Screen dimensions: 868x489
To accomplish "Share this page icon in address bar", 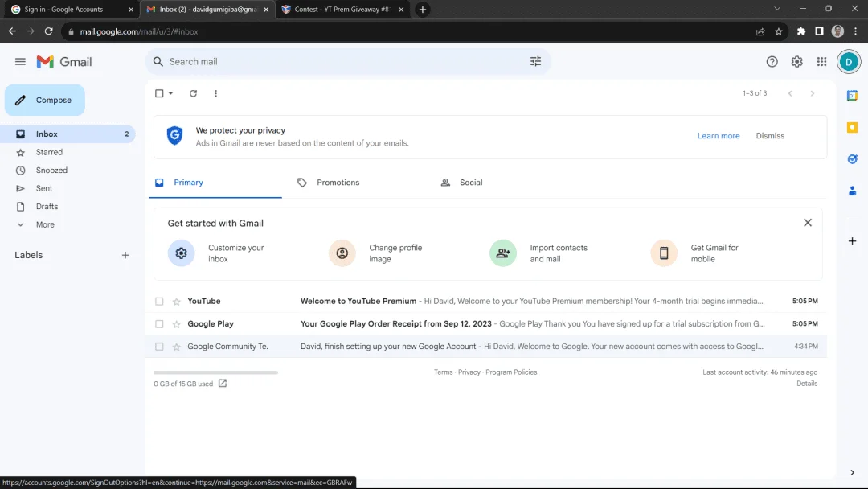I will tap(760, 31).
